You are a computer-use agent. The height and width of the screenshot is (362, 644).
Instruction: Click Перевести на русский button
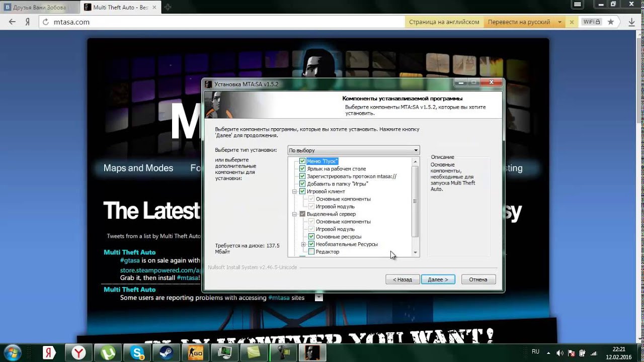point(519,22)
